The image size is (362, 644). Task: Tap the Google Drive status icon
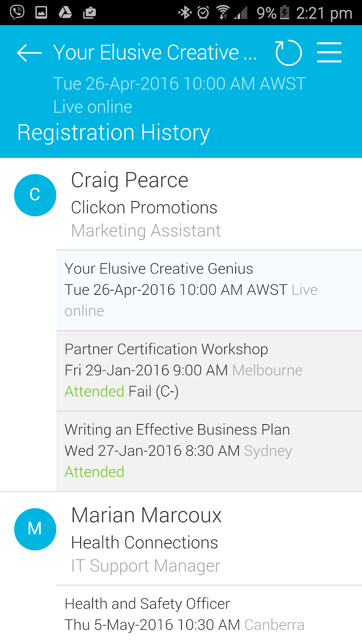tap(65, 12)
